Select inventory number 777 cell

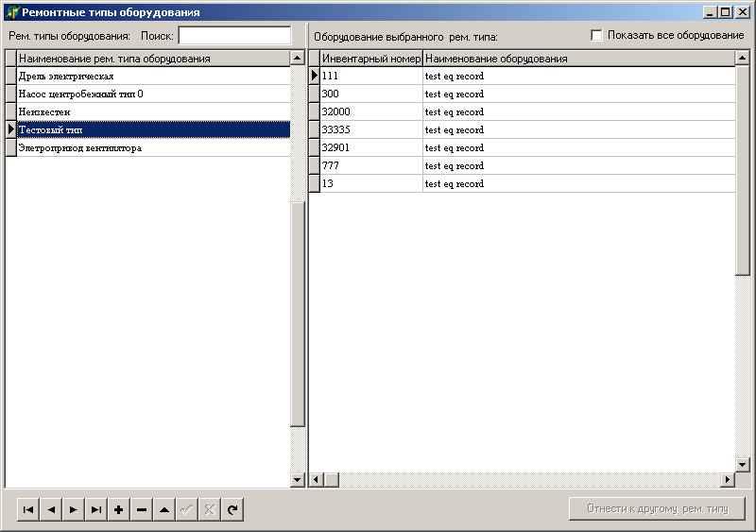point(371,165)
